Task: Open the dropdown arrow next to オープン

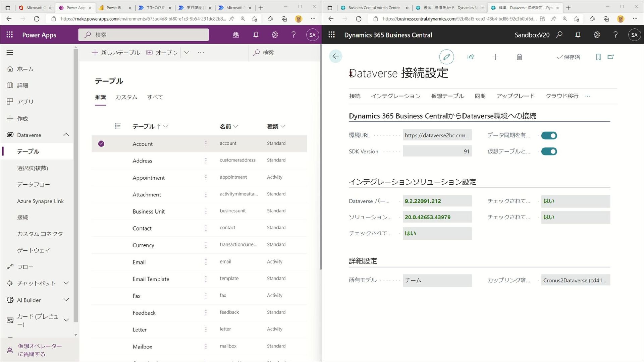Action: point(186,53)
